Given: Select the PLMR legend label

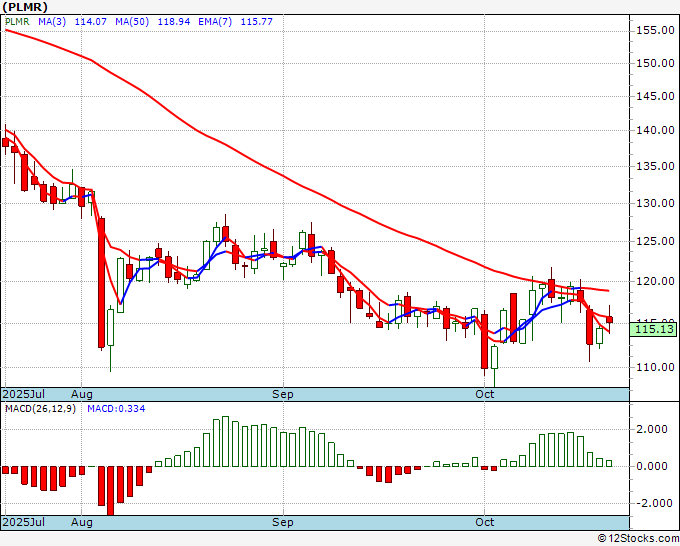Looking at the screenshot, I should pos(17,22).
